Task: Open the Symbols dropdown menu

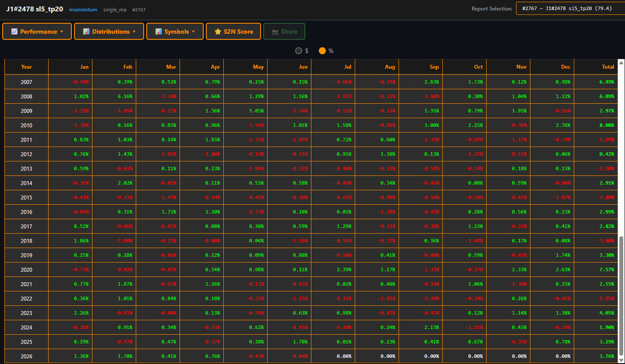Action: 175,31
